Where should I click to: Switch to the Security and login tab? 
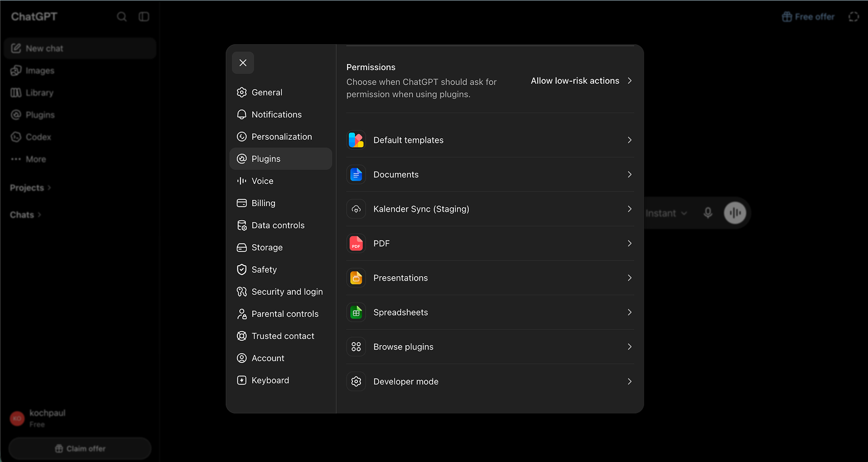[281, 292]
